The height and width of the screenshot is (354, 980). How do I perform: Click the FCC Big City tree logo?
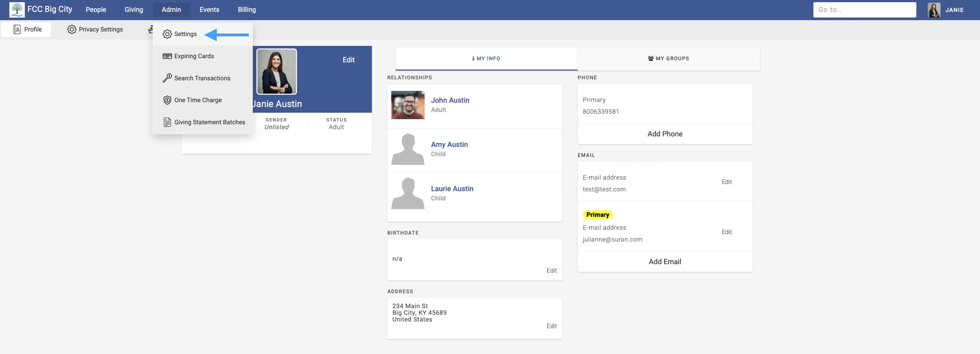pyautogui.click(x=17, y=10)
